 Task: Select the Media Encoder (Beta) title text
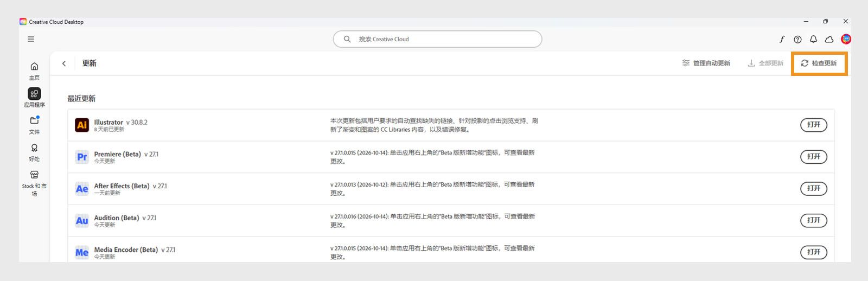[x=126, y=250]
